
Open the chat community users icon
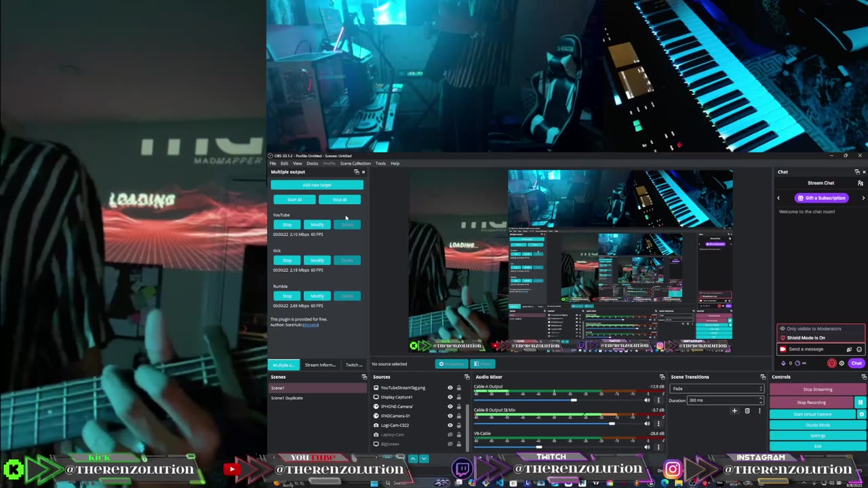pos(861,183)
